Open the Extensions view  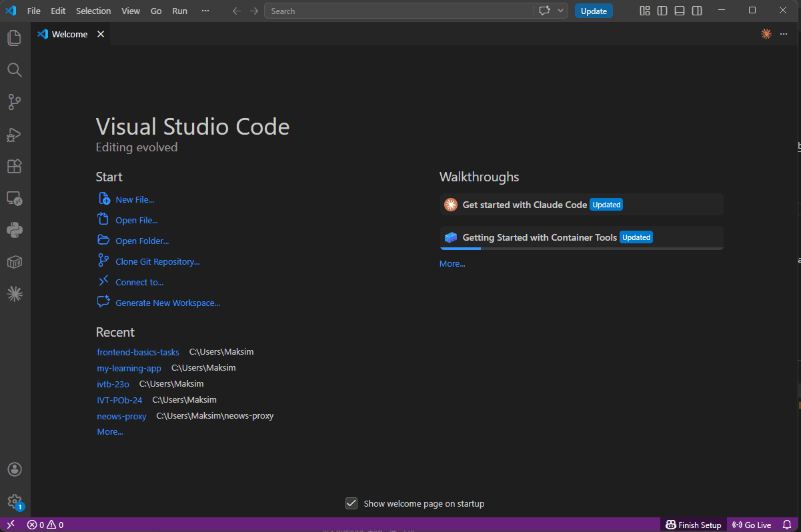click(15, 166)
